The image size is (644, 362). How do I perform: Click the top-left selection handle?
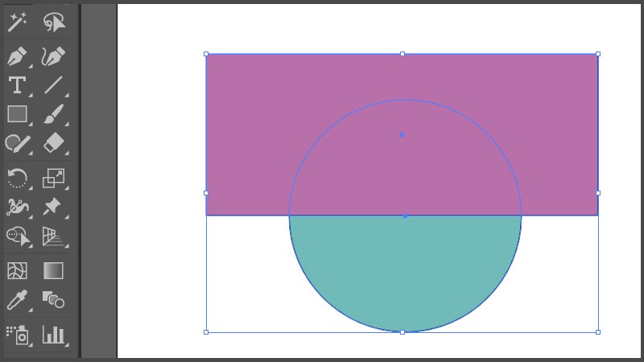click(206, 54)
